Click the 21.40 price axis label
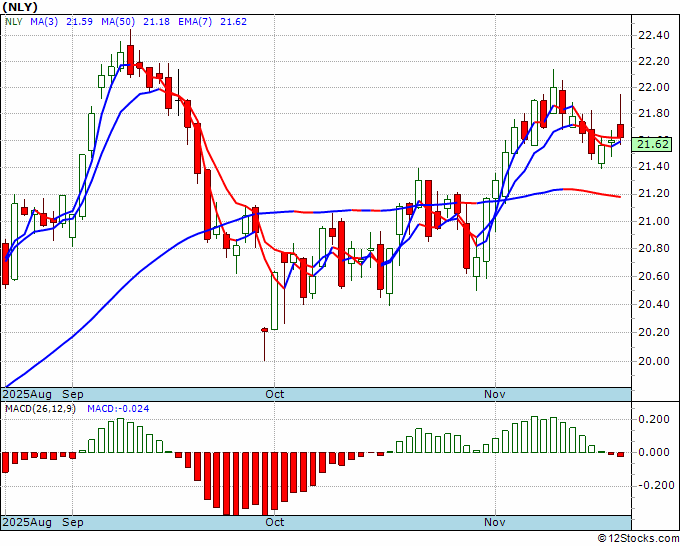680x546 pixels. tap(654, 167)
